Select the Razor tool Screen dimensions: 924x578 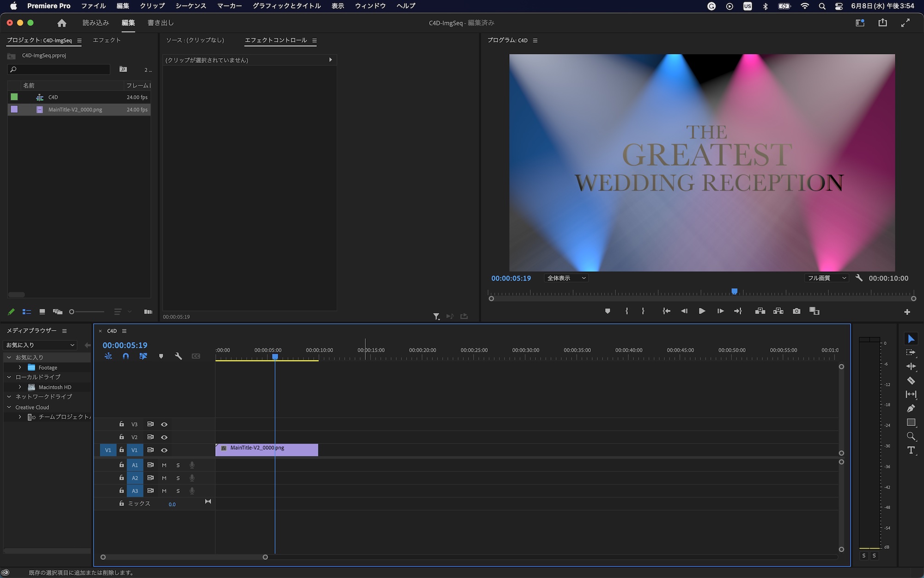tap(911, 381)
